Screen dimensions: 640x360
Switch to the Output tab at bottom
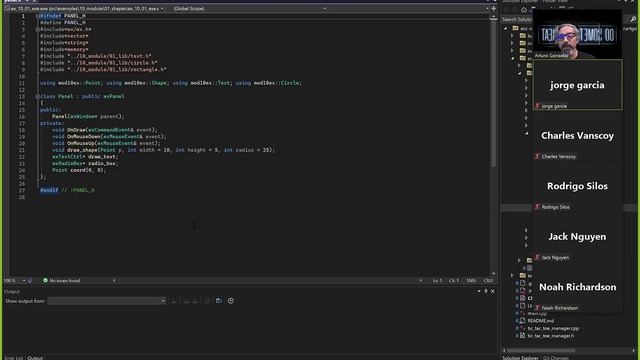[35, 358]
